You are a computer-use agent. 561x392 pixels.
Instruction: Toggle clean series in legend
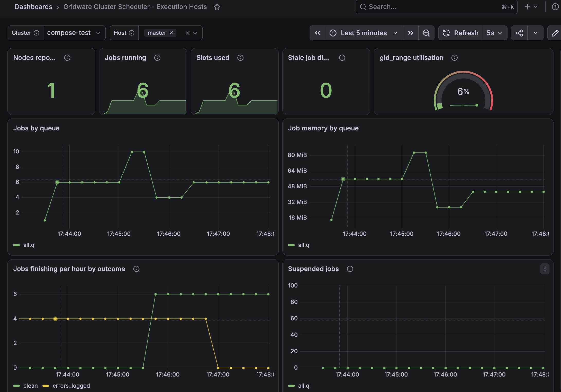pyautogui.click(x=30, y=386)
